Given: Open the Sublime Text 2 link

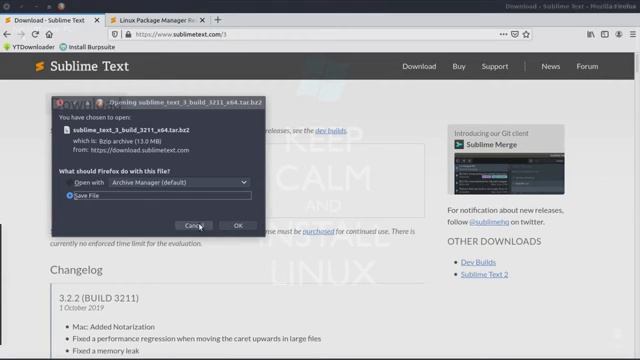Looking at the screenshot, I should (484, 274).
